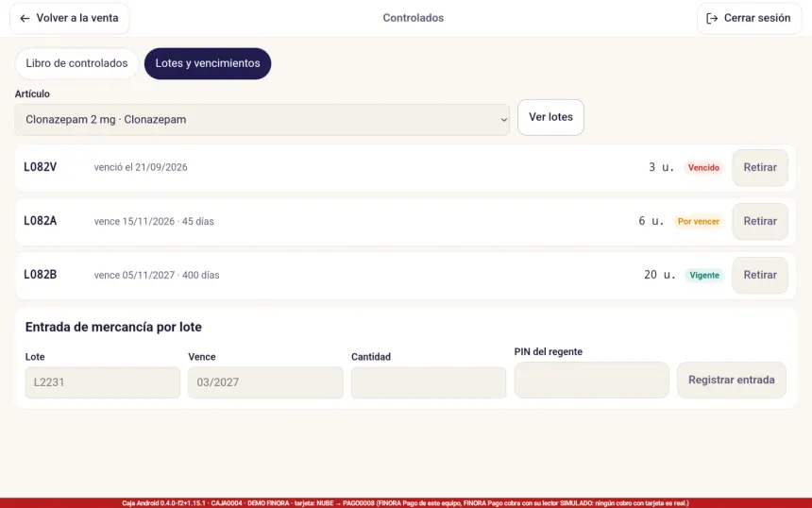Click the Vigente status badge
Image resolution: width=812 pixels, height=508 pixels.
703,275
